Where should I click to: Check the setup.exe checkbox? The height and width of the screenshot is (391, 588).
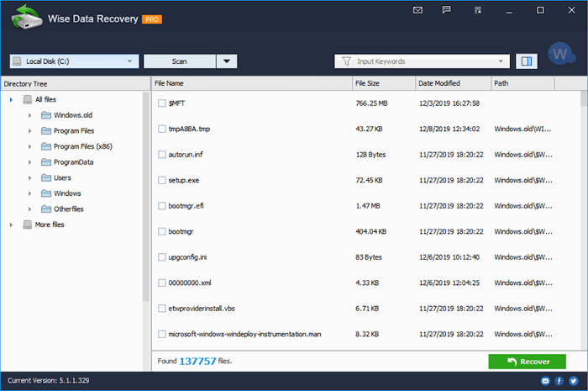(x=161, y=180)
